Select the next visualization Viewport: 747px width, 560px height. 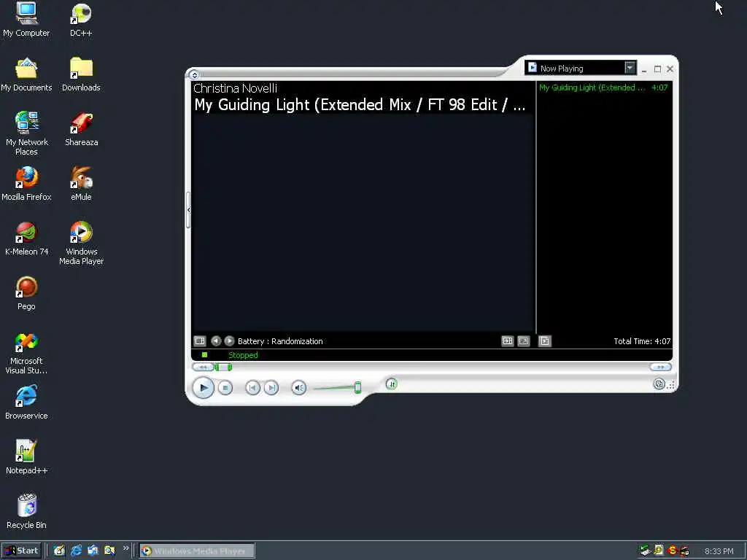pos(229,341)
